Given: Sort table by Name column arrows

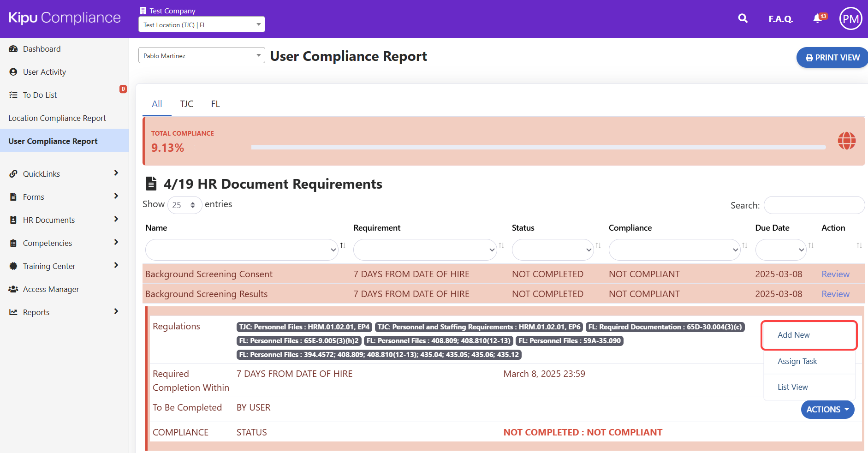Looking at the screenshot, I should pyautogui.click(x=343, y=245).
